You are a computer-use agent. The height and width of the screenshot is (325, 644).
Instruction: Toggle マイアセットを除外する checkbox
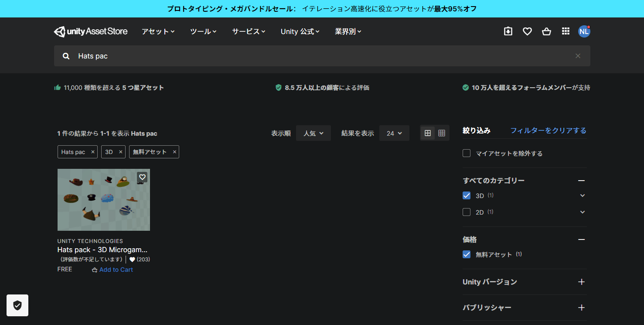(467, 153)
